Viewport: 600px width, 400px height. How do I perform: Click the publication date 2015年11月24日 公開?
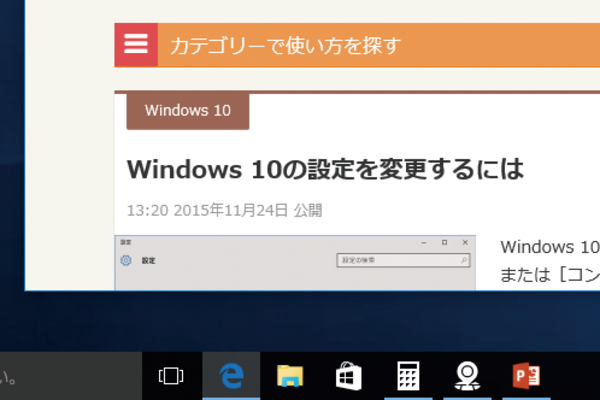(x=248, y=211)
